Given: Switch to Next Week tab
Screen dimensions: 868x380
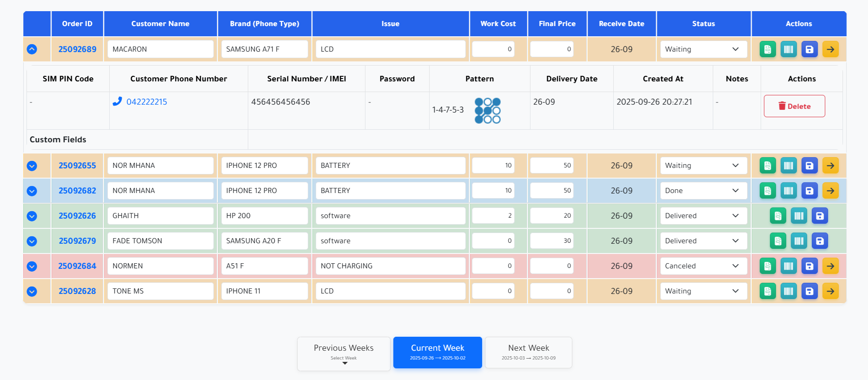Looking at the screenshot, I should [528, 353].
